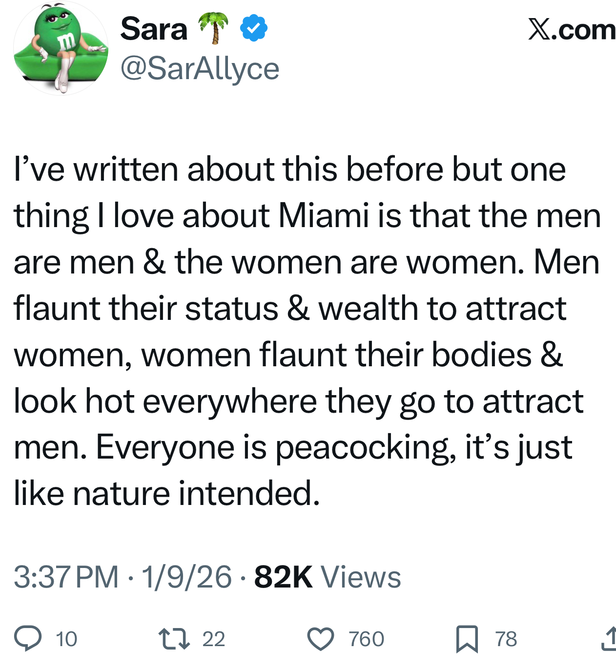This screenshot has height=672, width=616.
Task: Click the reply count 10
Action: click(66, 639)
